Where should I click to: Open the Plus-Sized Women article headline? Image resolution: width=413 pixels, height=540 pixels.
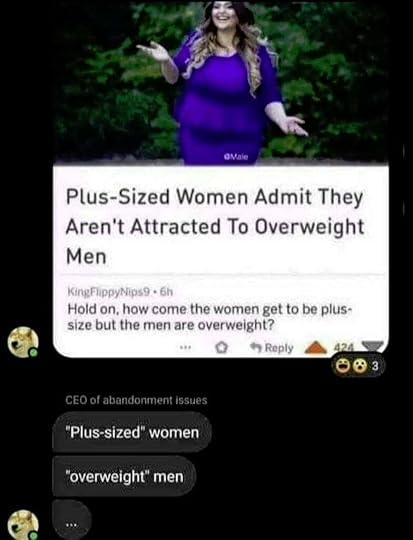(215, 227)
